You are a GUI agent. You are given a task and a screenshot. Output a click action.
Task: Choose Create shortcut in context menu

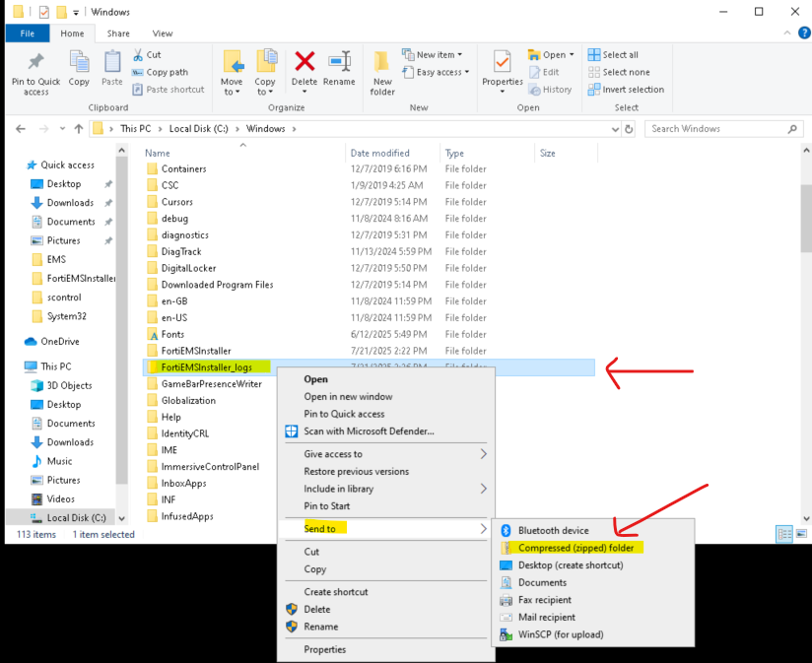385,592
